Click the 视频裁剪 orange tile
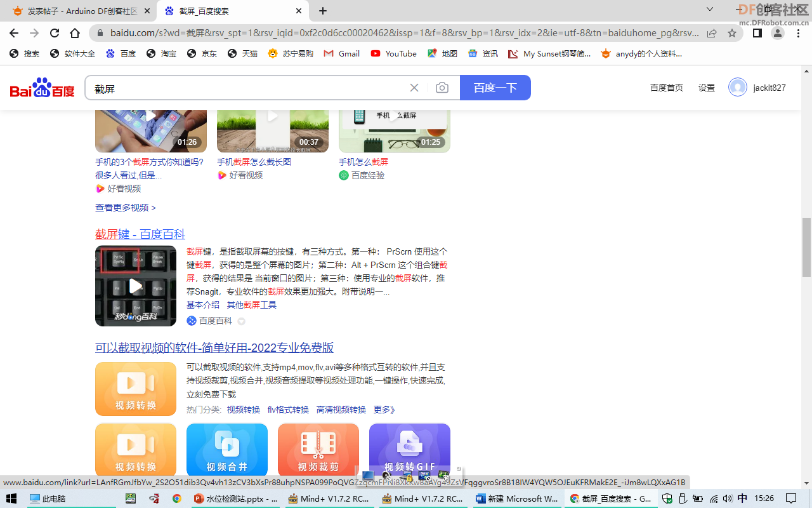Viewport: 812px width, 508px height. coord(318,450)
